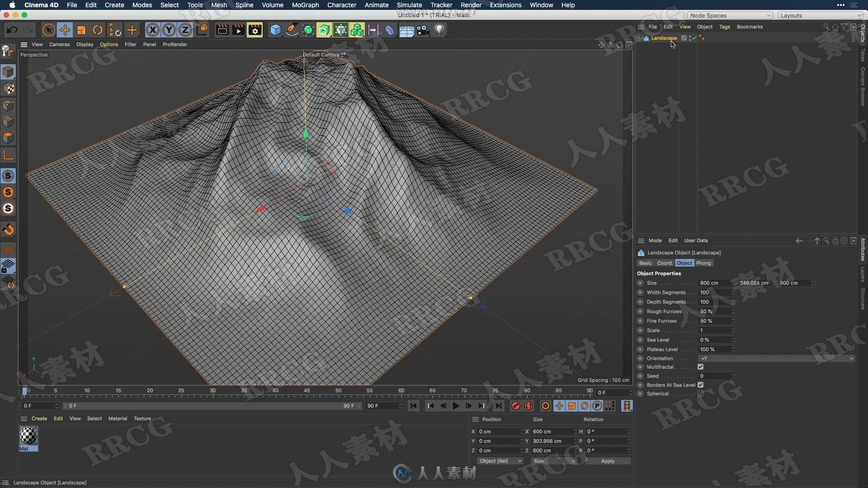868x488 pixels.
Task: Activate the Move tool in top toolbar
Action: [x=65, y=30]
